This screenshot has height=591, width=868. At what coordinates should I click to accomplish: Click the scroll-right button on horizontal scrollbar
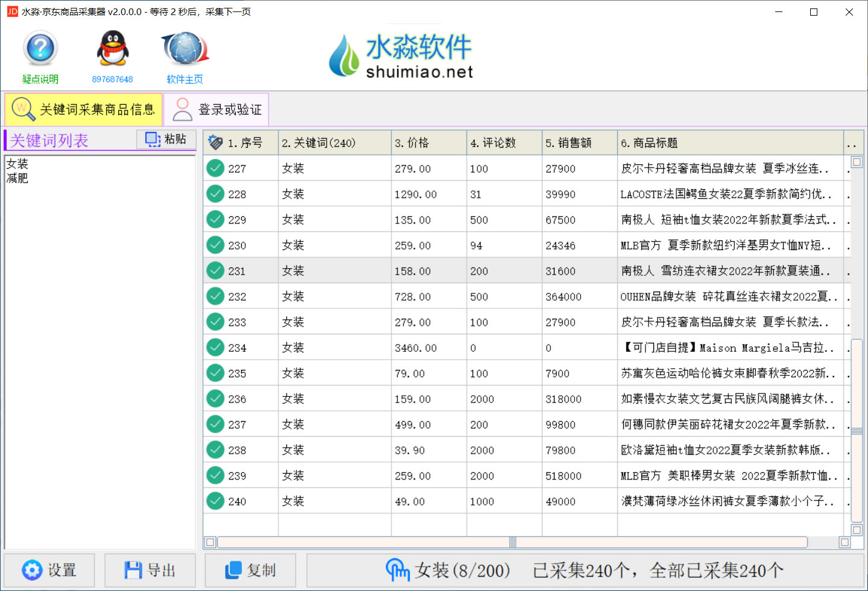click(844, 542)
